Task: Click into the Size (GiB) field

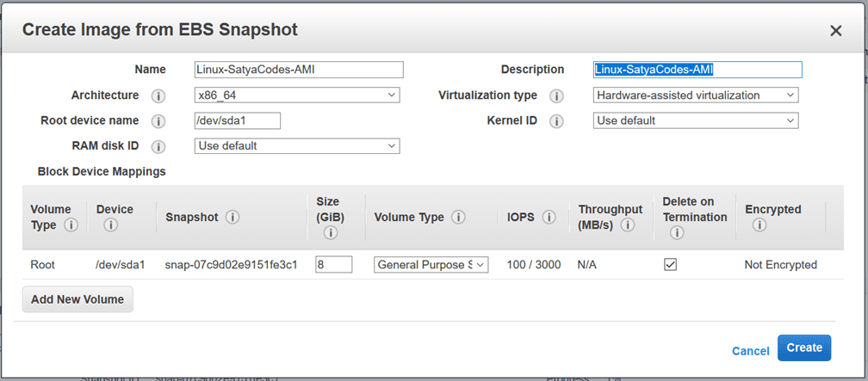Action: [333, 265]
